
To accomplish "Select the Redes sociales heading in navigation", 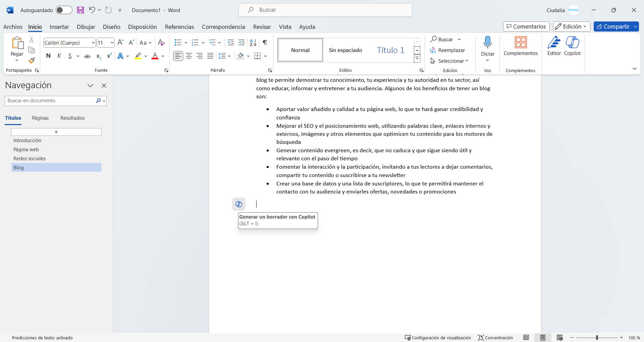I will click(30, 159).
